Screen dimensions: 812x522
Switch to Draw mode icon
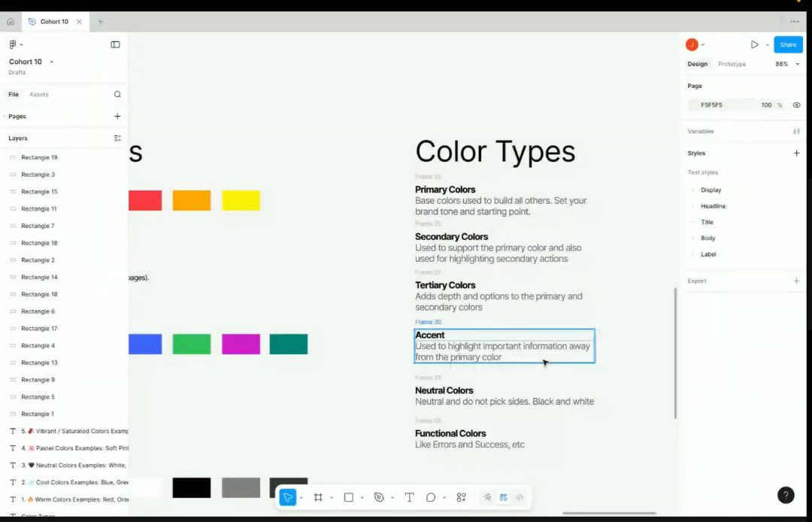(487, 498)
